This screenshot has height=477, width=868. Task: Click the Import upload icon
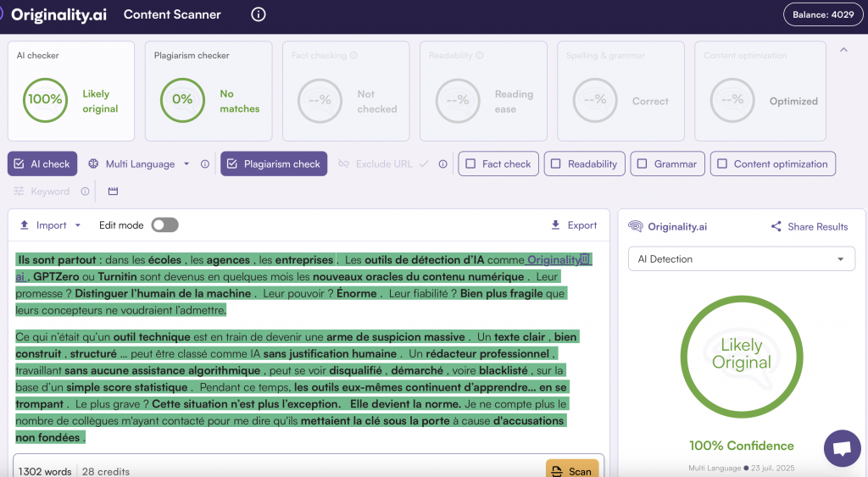point(25,225)
